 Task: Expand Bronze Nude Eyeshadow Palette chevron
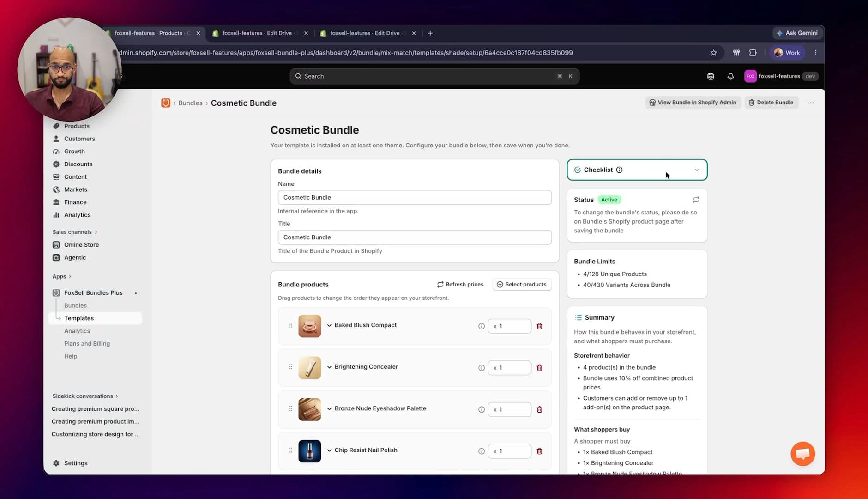point(329,408)
